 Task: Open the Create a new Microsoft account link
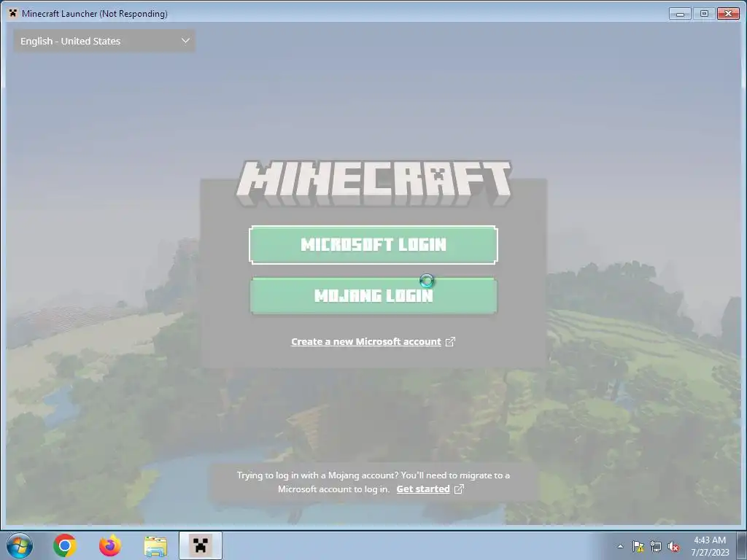point(366,341)
